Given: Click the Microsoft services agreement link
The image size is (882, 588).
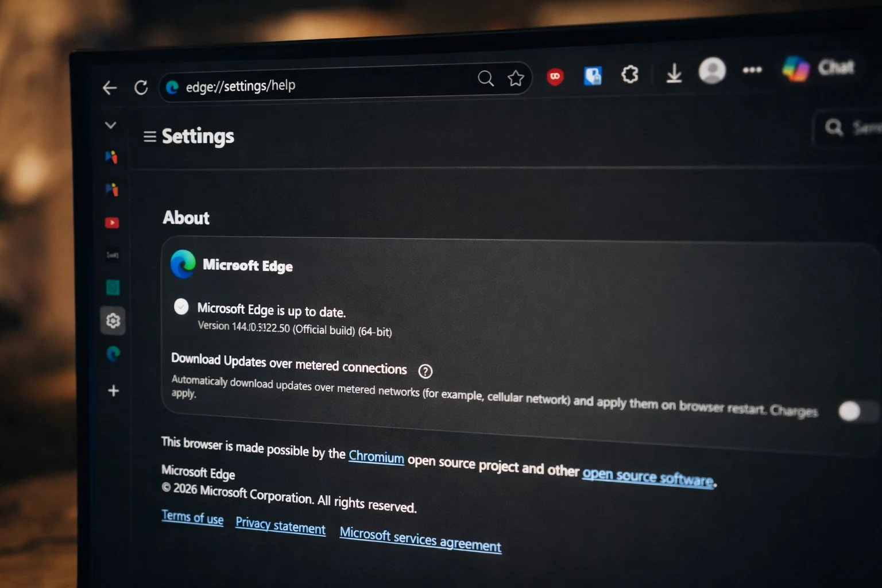Looking at the screenshot, I should pos(420,539).
